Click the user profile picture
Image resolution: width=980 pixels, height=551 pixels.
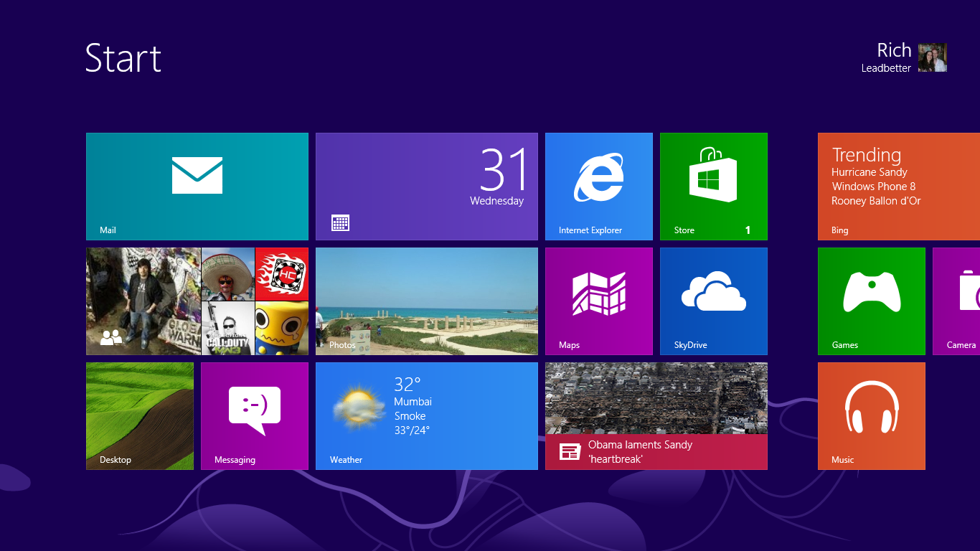(933, 58)
